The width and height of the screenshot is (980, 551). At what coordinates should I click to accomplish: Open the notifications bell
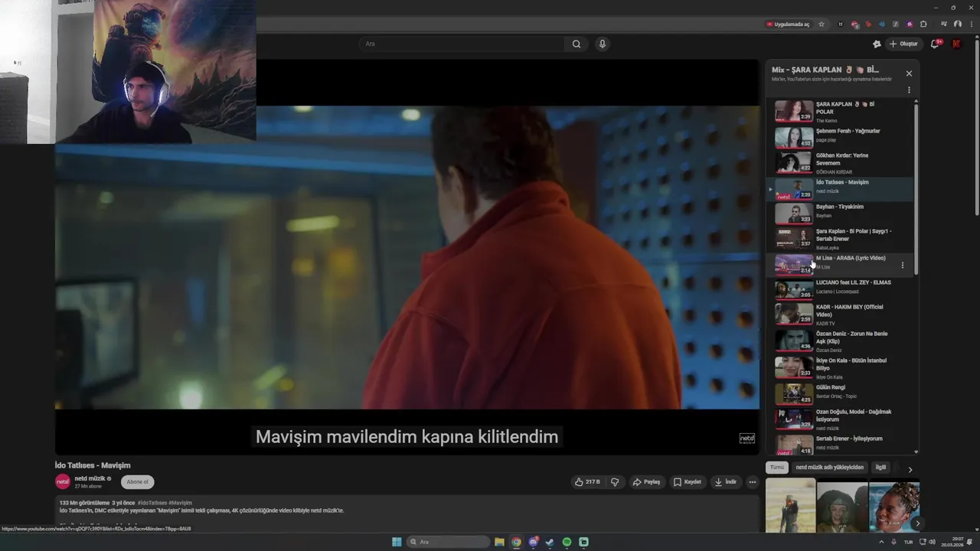[x=935, y=44]
